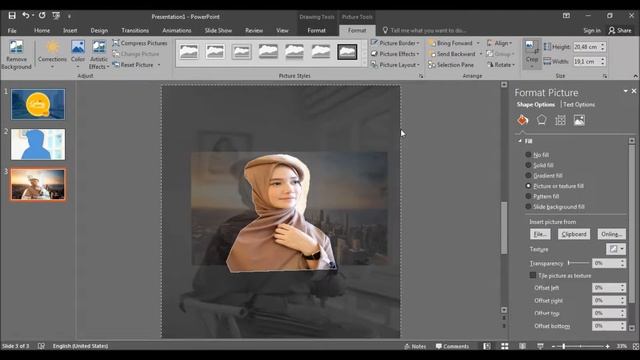640x360 pixels.
Task: Open Drawing Tools Format tab
Action: (316, 31)
